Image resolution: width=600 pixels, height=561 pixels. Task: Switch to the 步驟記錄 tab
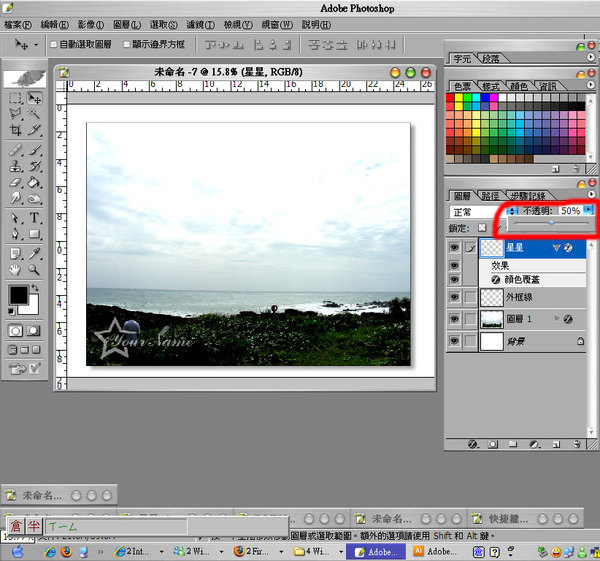point(528,196)
